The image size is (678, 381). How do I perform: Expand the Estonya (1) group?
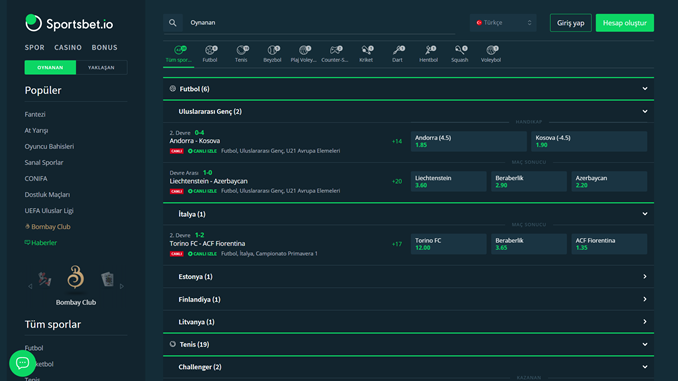coord(408,277)
